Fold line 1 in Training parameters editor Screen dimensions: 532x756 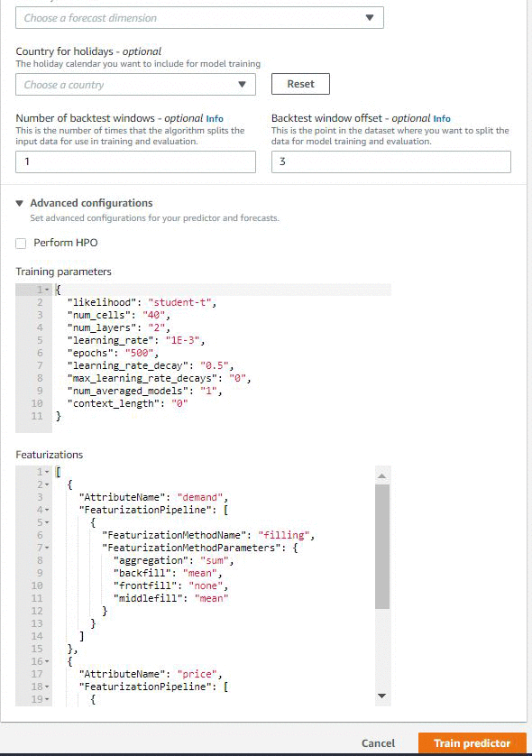coord(47,290)
